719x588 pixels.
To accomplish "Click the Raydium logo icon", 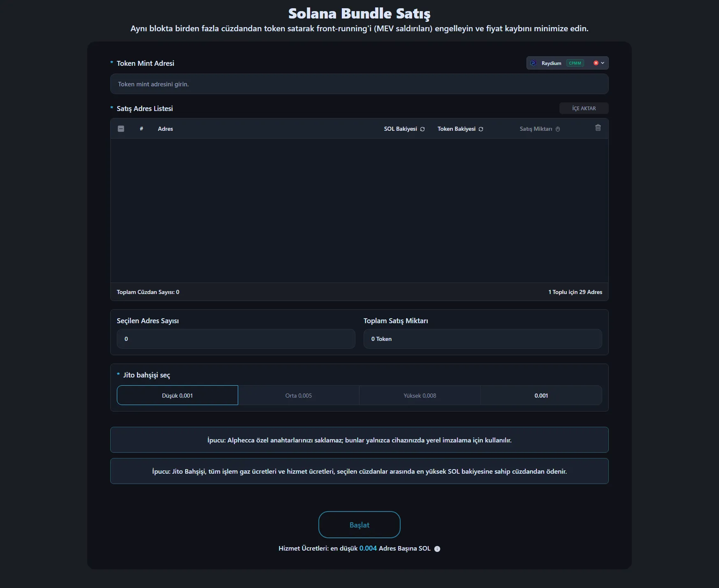I will coord(533,63).
